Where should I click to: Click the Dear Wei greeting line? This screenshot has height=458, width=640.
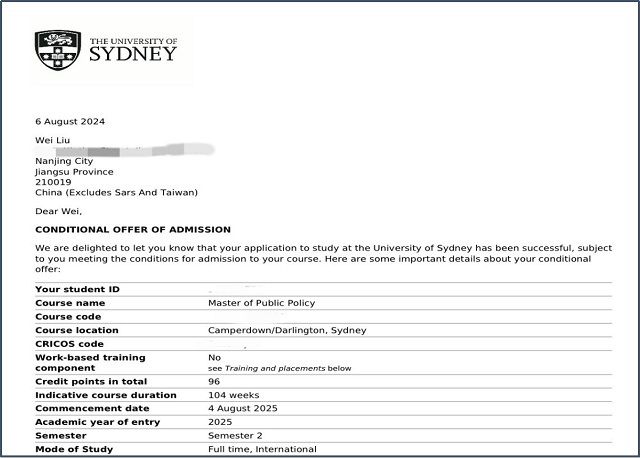tap(58, 211)
